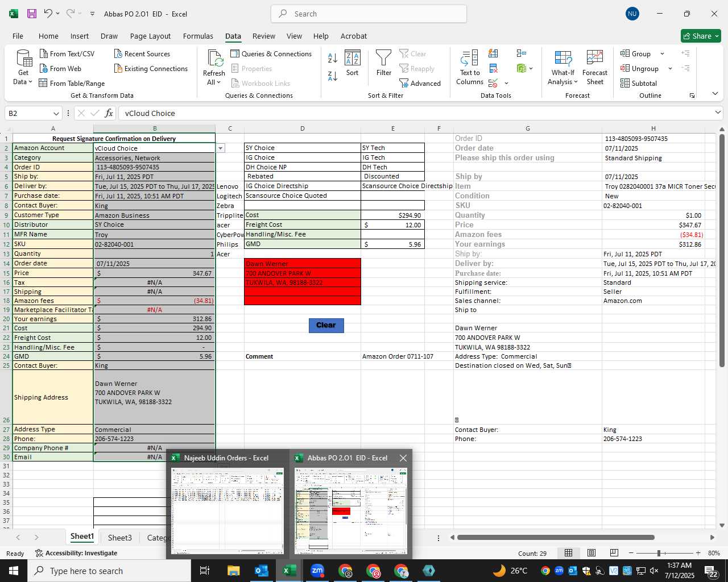Image resolution: width=728 pixels, height=582 pixels.
Task: Create a Forecast Sheet
Action: pyautogui.click(x=595, y=68)
